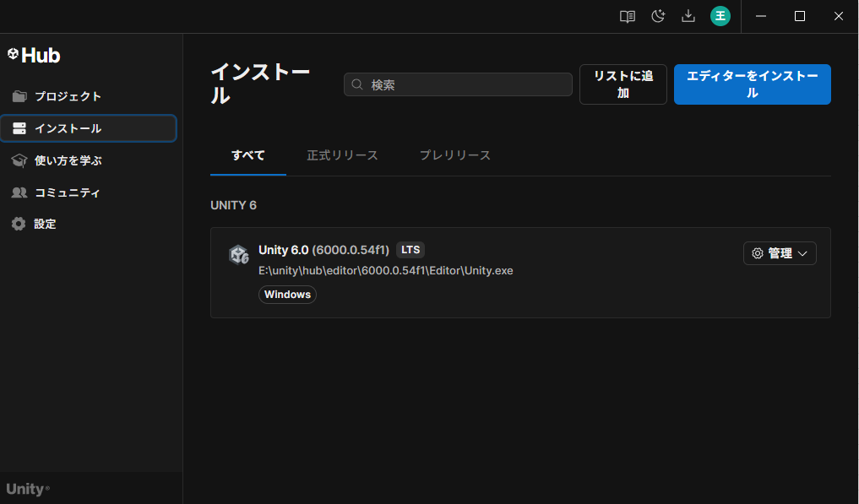Open 使い方を学ぶ in the sidebar

(89, 160)
